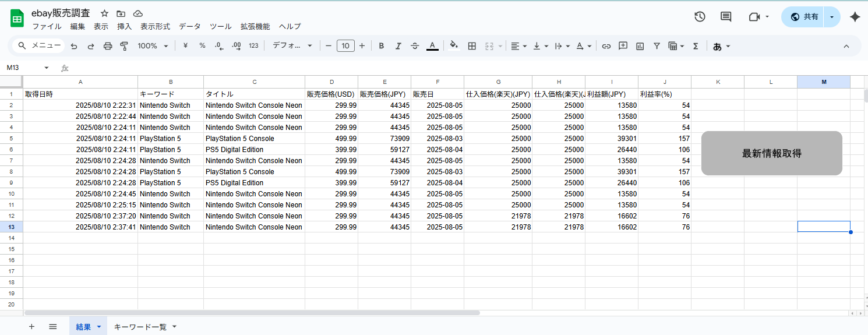The height and width of the screenshot is (335, 868).
Task: Switch to the キーワード一覧 sheet tab
Action: coord(140,327)
